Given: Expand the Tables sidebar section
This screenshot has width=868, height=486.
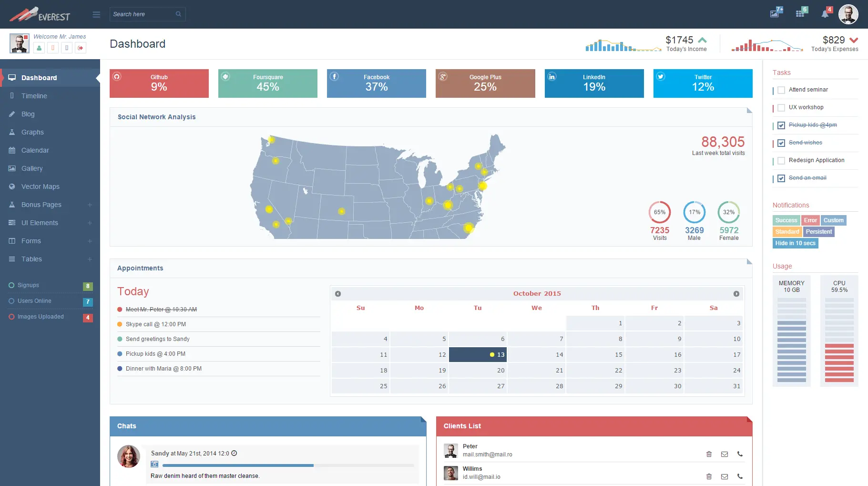Looking at the screenshot, I should (x=90, y=259).
